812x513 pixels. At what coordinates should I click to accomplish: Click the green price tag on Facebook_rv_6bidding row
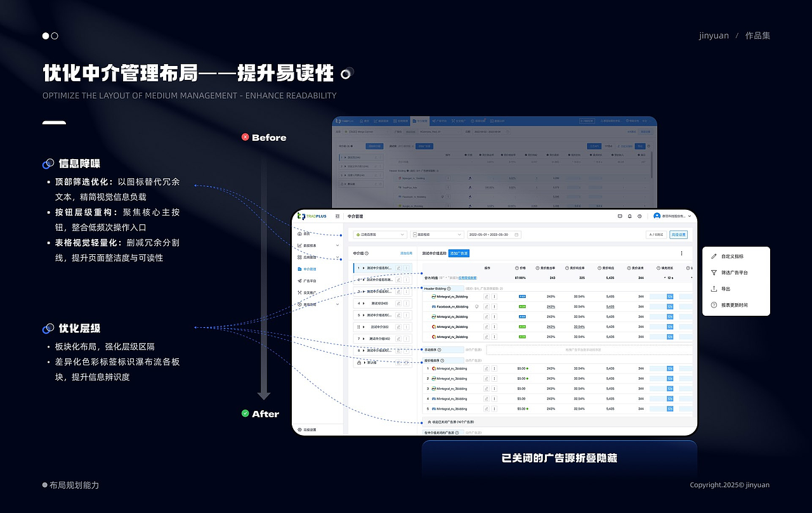(522, 306)
